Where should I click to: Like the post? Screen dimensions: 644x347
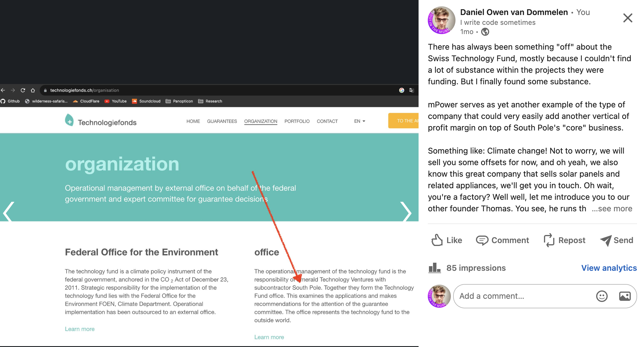tap(447, 240)
